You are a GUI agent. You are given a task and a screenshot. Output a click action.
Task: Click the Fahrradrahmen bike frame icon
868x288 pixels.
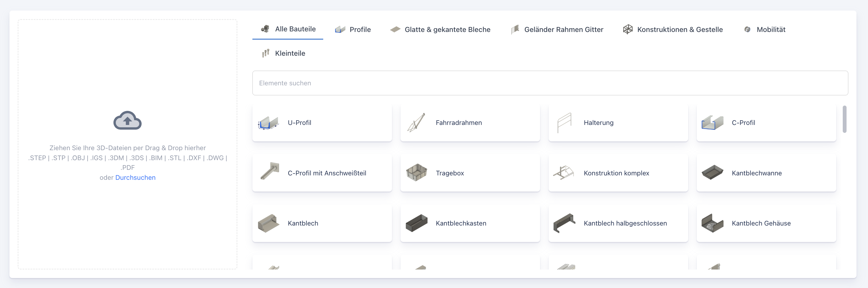point(416,123)
